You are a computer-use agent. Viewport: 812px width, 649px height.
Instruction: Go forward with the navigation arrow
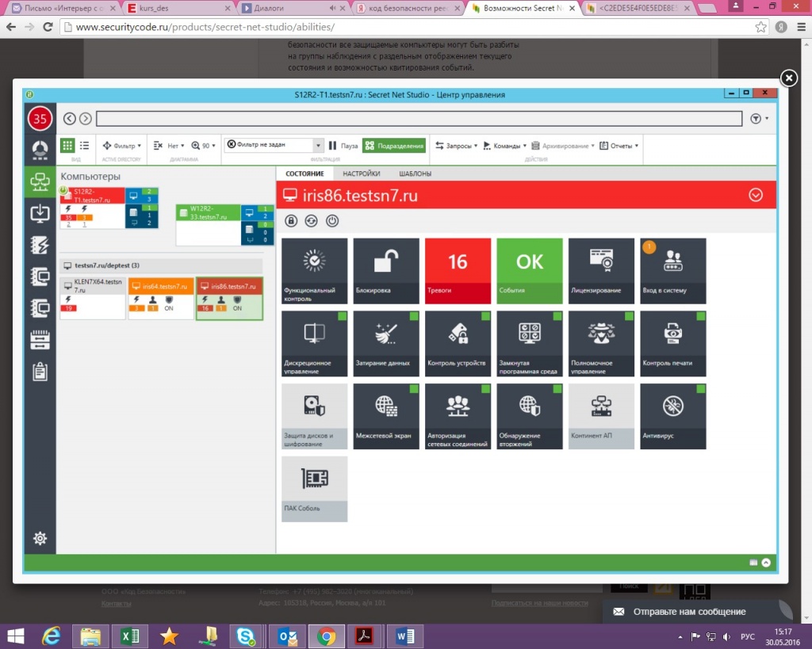[x=86, y=119]
